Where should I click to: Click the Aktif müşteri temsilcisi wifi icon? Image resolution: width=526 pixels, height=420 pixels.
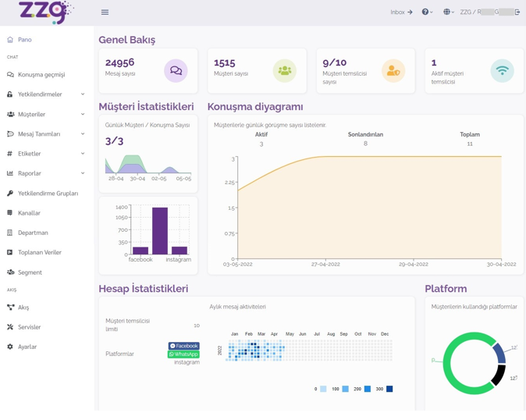pos(502,71)
